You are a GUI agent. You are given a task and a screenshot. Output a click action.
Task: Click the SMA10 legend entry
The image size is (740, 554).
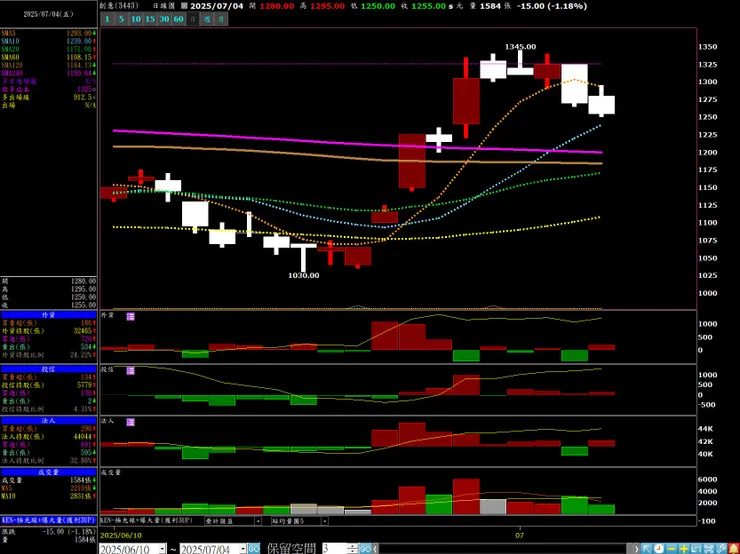(49, 42)
